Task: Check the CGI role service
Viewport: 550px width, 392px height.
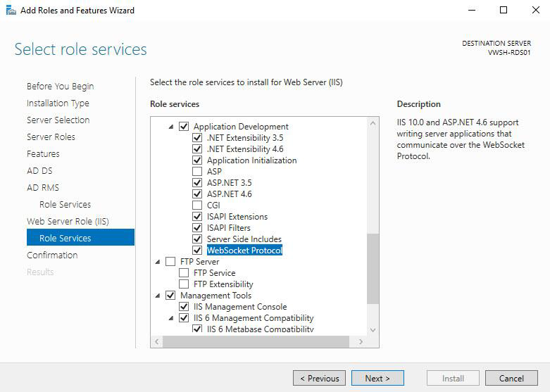Action: [x=197, y=205]
